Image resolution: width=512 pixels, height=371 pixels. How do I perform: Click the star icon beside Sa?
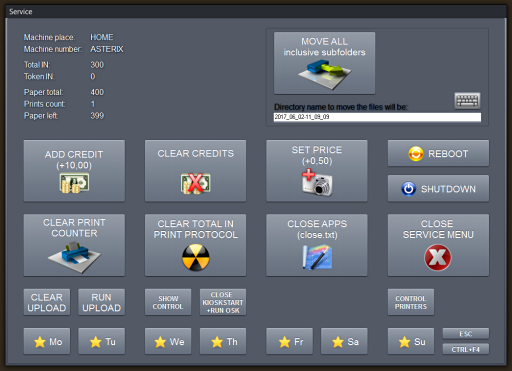(338, 342)
